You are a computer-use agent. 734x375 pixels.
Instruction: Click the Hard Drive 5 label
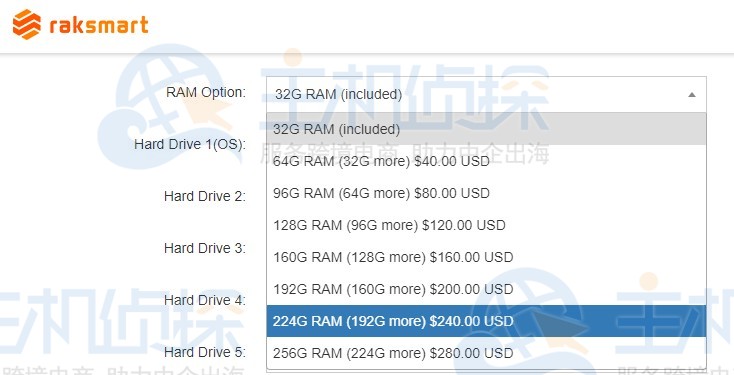tap(205, 352)
